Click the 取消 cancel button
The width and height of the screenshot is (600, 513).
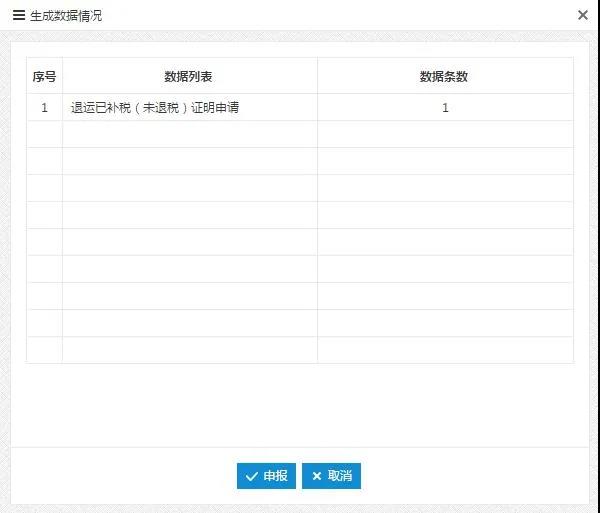coord(331,476)
